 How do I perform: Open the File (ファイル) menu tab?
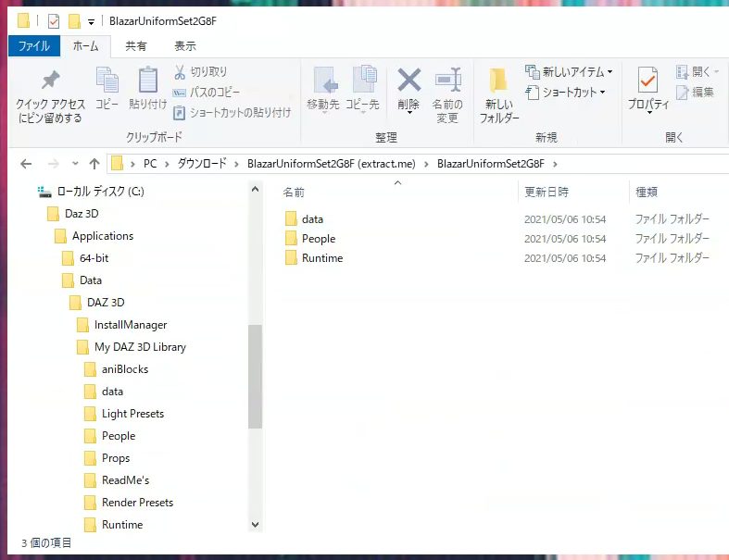coord(34,46)
